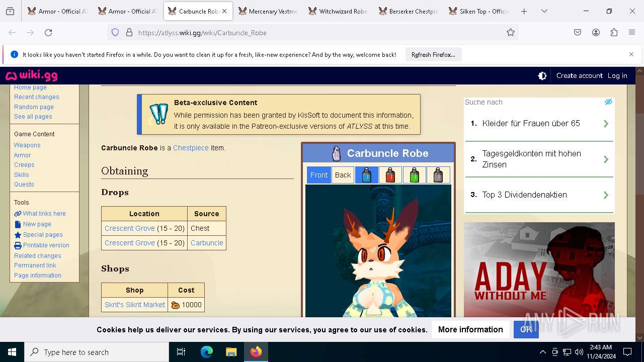
Task: Open the Firefox hamburger menu
Action: 632,33
